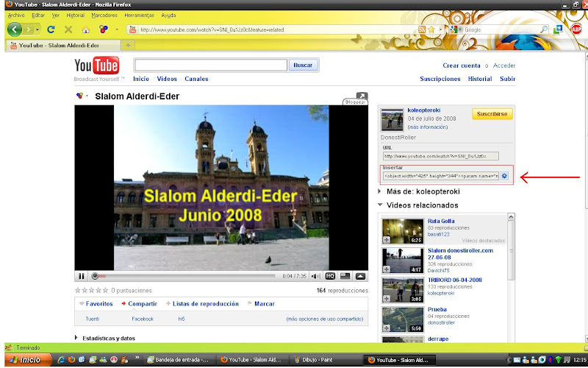Click the YouTube search input field
This screenshot has height=368, width=588.
tap(210, 65)
